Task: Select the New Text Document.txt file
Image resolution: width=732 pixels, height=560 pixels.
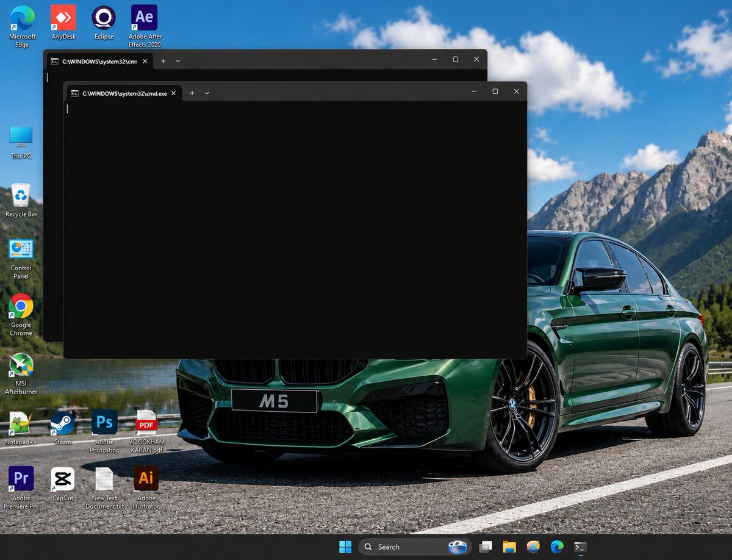Action: pos(104,488)
